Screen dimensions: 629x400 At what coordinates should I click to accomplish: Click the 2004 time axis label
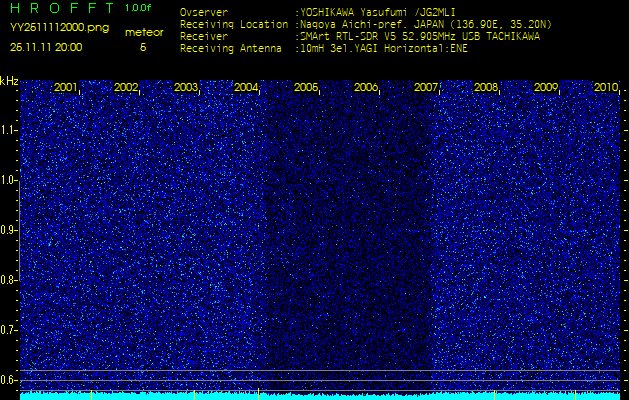pyautogui.click(x=246, y=87)
